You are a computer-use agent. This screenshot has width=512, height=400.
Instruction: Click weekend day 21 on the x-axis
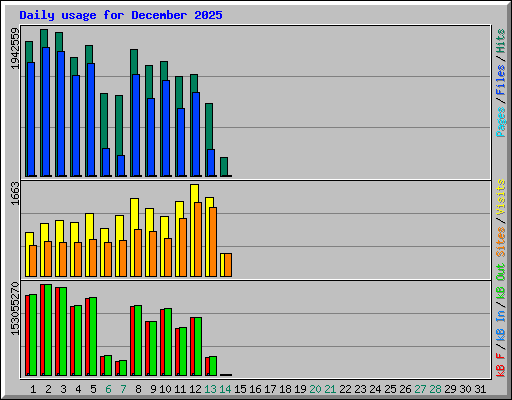click(x=330, y=389)
